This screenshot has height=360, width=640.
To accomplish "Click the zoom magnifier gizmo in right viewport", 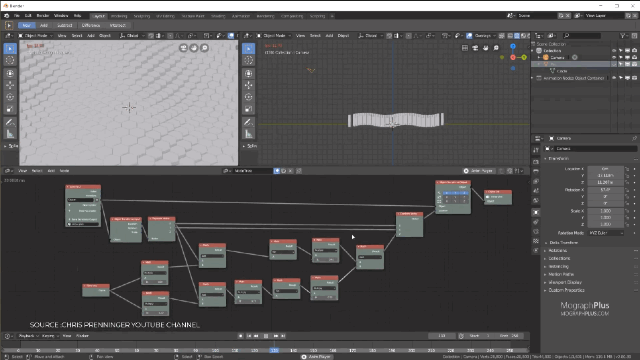I will pyautogui.click(x=496, y=48).
